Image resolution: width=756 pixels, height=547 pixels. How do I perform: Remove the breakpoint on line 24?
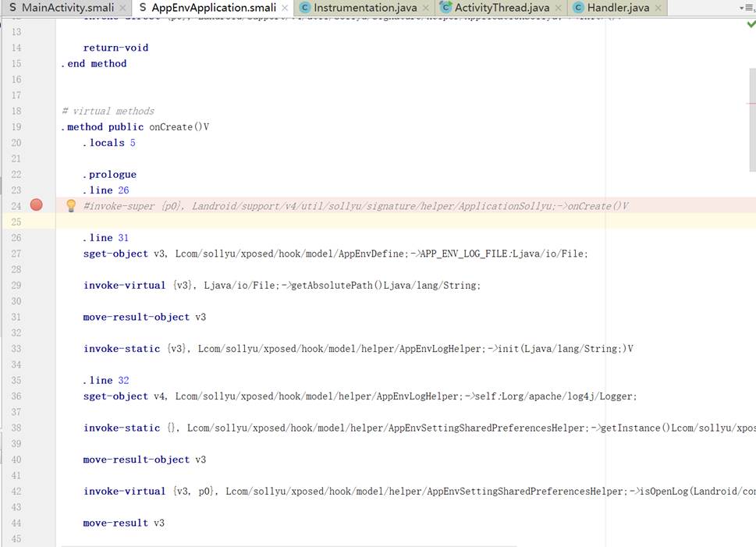[x=36, y=205]
